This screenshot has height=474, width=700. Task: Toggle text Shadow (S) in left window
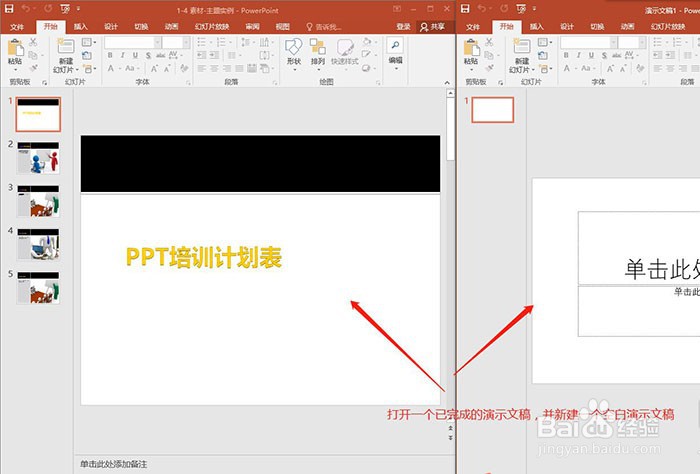point(148,55)
